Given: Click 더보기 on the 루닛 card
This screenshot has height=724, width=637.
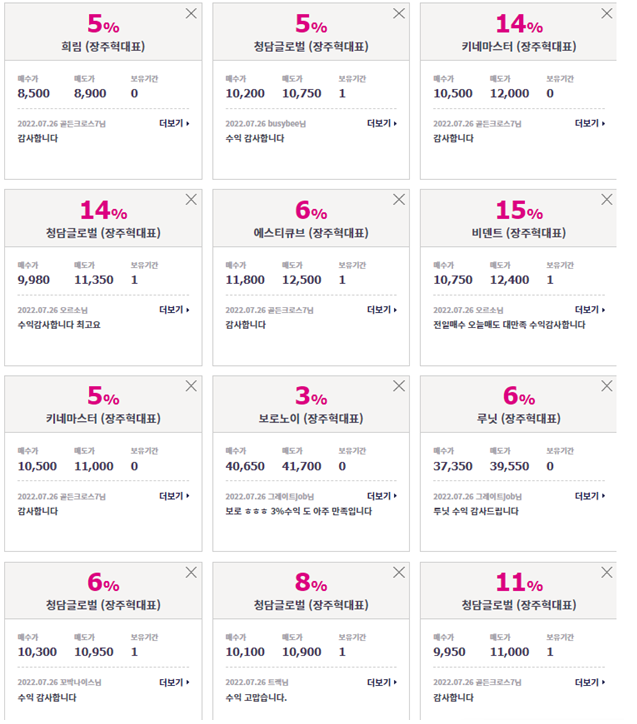Looking at the screenshot, I should 589,496.
